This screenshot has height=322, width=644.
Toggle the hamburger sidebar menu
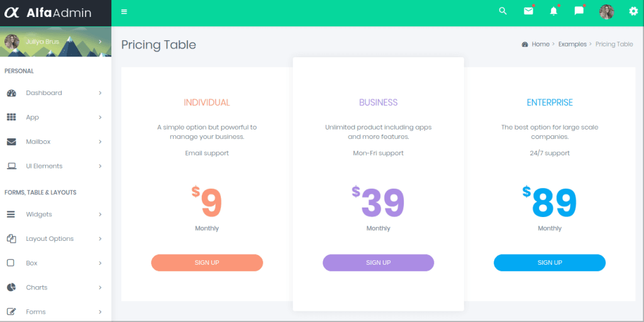point(124,11)
